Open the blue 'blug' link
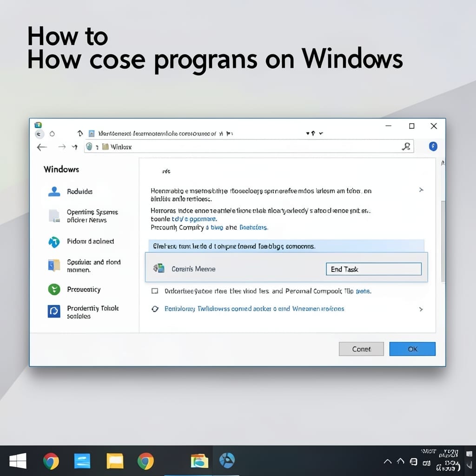 pyautogui.click(x=217, y=227)
